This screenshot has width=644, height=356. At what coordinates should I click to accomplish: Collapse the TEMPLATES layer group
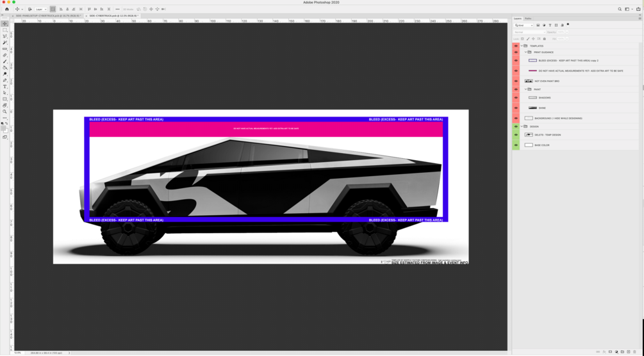(x=522, y=46)
